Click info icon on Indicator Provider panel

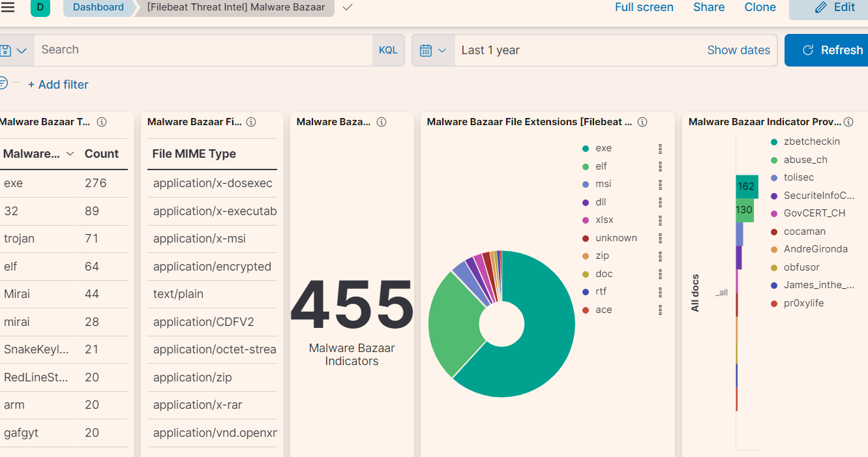[848, 122]
